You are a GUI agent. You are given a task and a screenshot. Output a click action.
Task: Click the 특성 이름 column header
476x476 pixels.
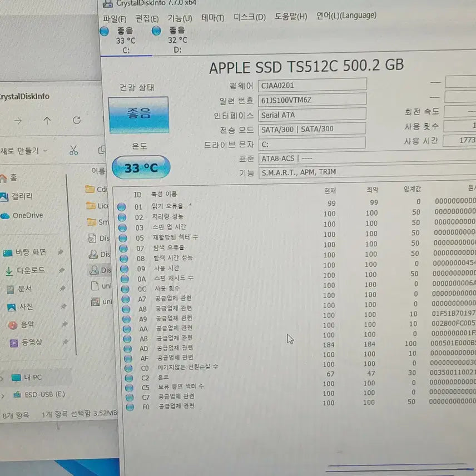[x=164, y=194]
